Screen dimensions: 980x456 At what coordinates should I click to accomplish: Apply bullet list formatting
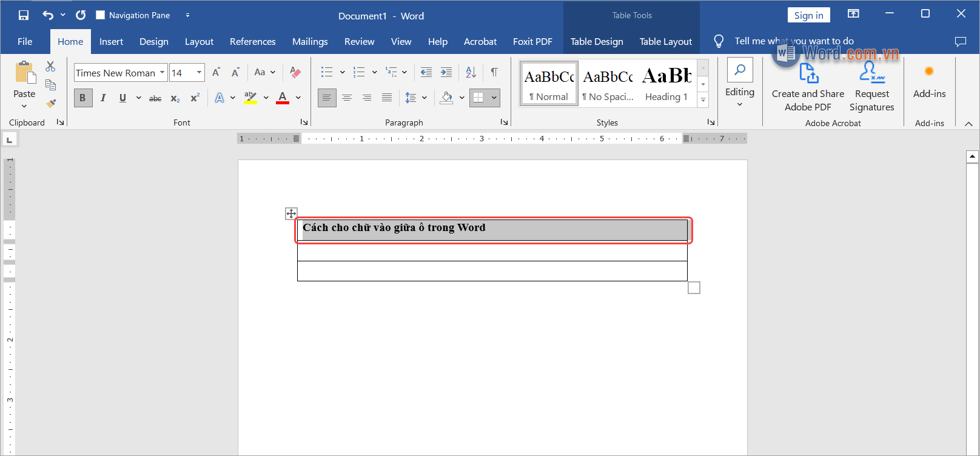(x=327, y=72)
